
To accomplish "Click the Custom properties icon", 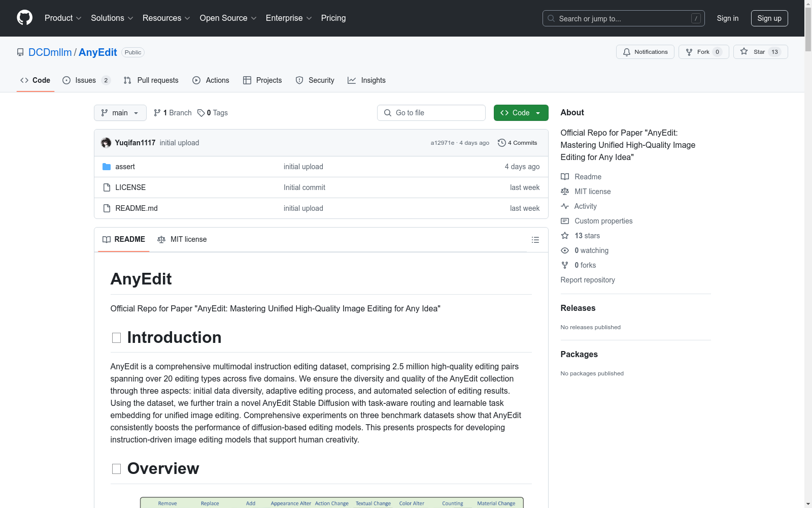I will 565,221.
